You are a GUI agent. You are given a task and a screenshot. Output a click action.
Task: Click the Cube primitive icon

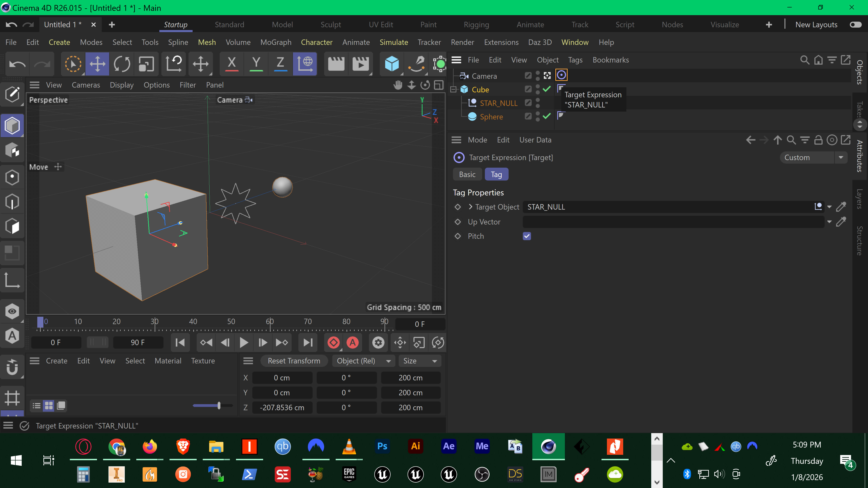(392, 64)
